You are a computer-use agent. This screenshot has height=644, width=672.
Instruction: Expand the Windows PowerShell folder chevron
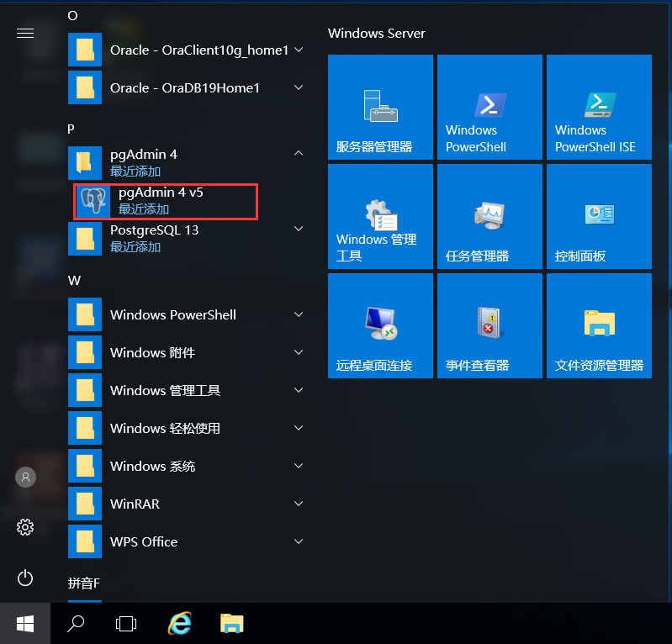pos(299,314)
